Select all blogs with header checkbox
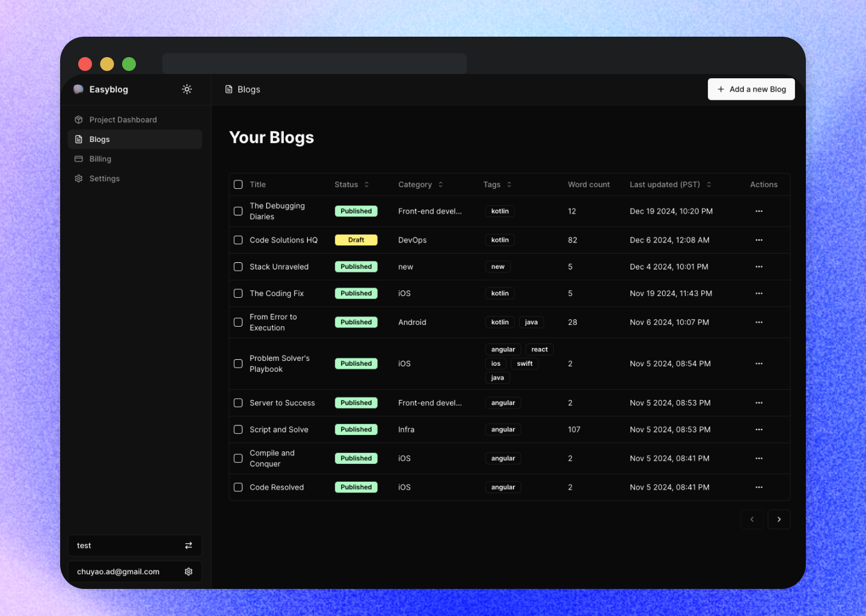866x616 pixels. click(x=238, y=185)
